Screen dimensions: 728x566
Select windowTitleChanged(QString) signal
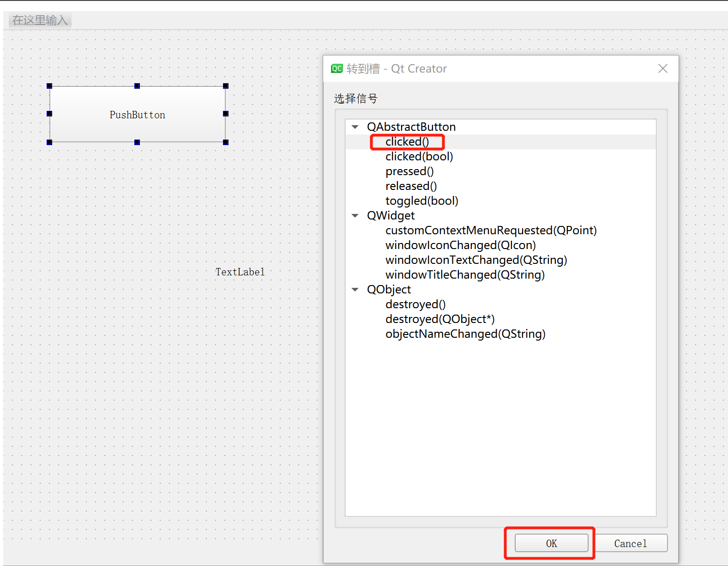coord(465,275)
